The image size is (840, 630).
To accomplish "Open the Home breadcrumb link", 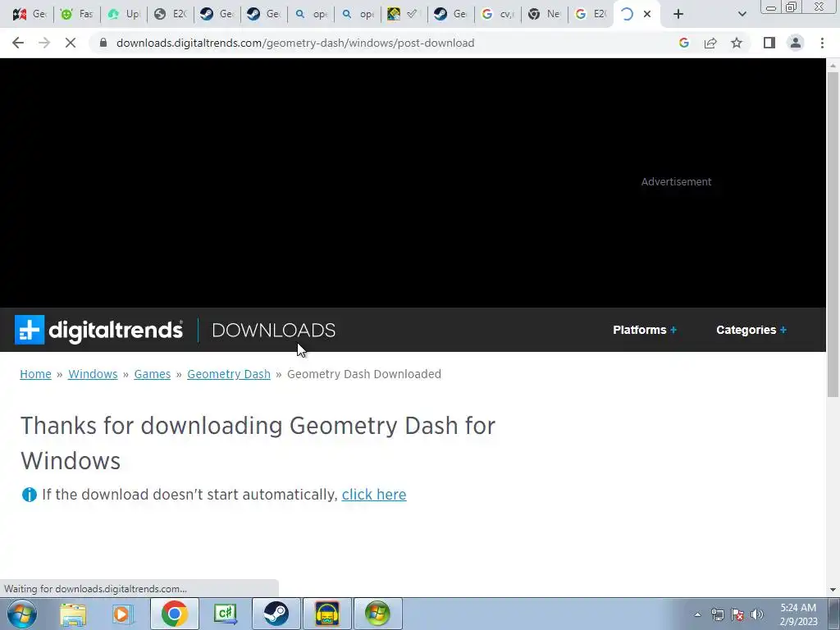I will [36, 374].
